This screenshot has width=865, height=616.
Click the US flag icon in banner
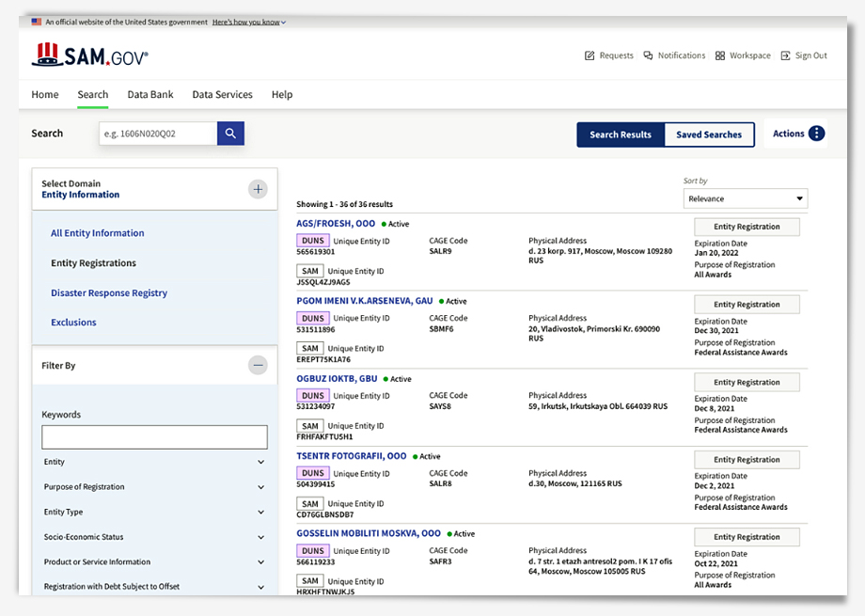pyautogui.click(x=37, y=22)
